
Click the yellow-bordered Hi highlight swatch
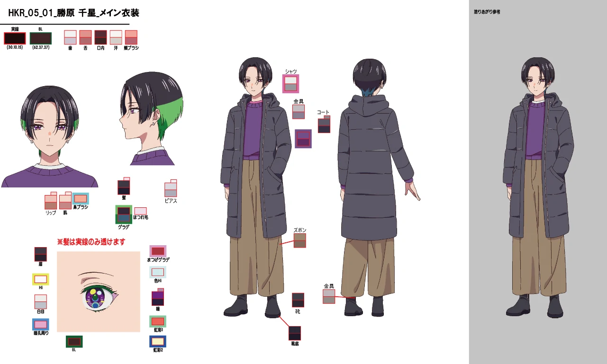[x=41, y=279]
